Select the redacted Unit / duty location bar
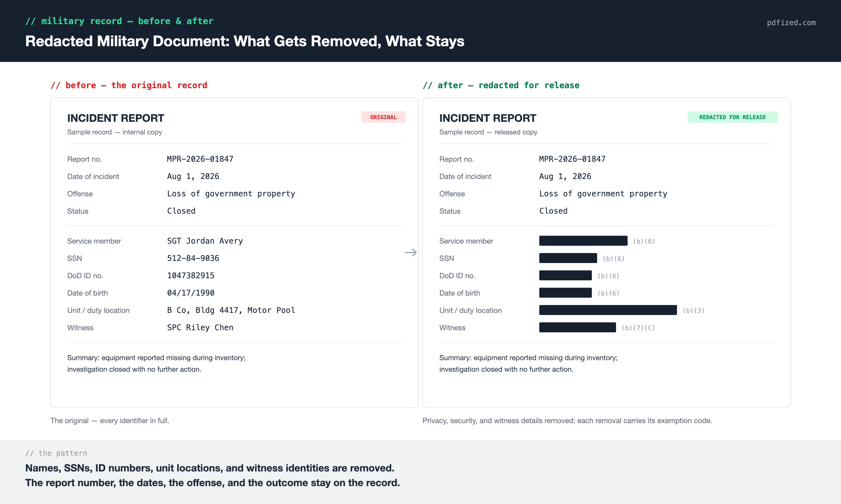841x504 pixels. [x=608, y=310]
